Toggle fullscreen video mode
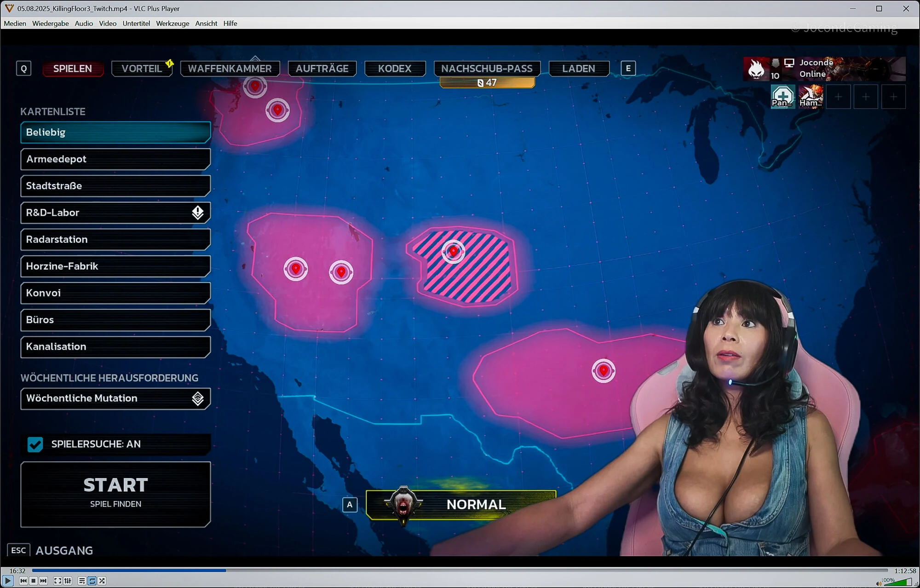Screen dimensions: 920x588 pyautogui.click(x=57, y=581)
